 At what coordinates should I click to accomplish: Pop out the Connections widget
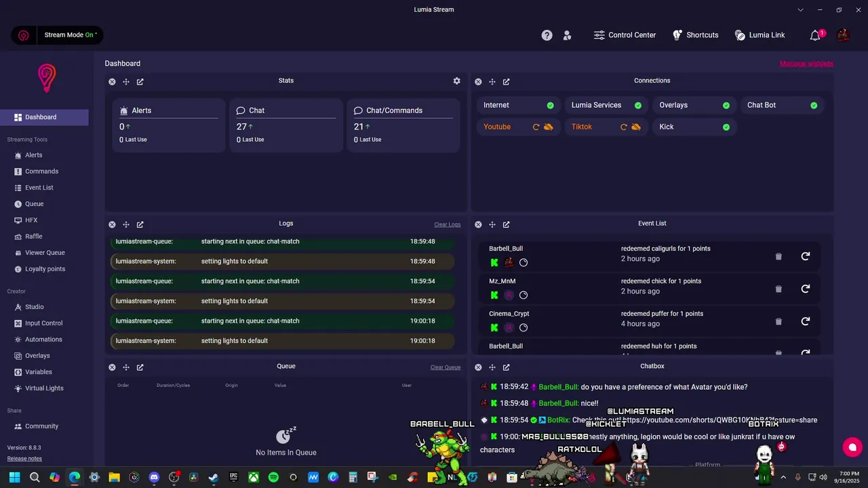coord(506,81)
